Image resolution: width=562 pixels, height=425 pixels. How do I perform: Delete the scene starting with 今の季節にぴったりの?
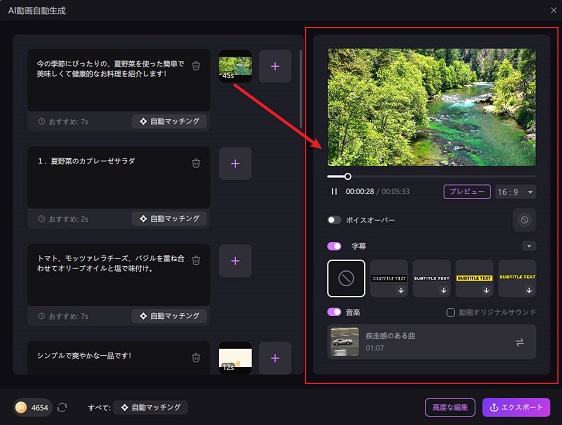[x=196, y=66]
